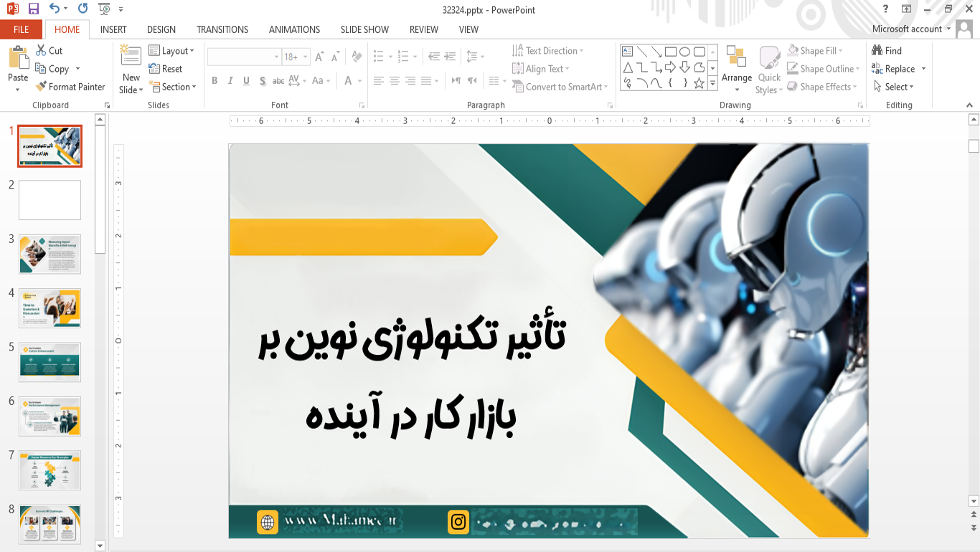Select the strikethrough formatting icon
This screenshot has width=980, height=552.
point(278,80)
